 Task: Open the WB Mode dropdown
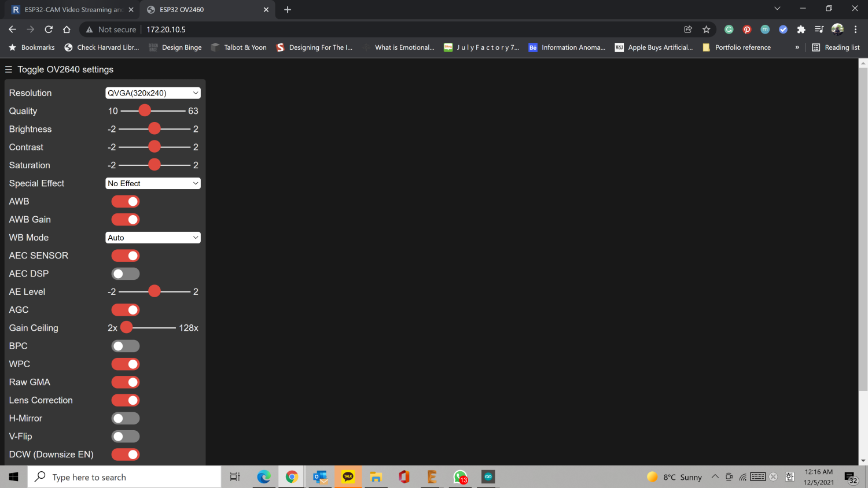(153, 238)
